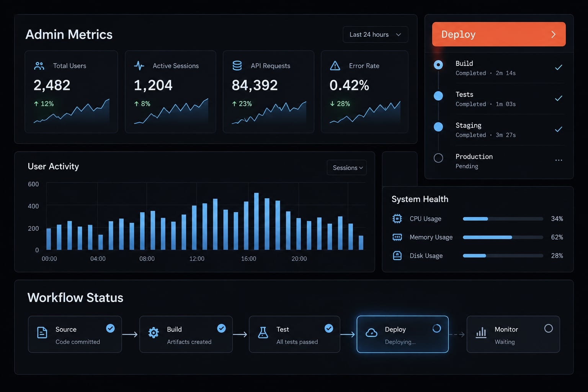This screenshot has height=392, width=588.
Task: Click the CPU Usage progress bar
Action: point(503,219)
